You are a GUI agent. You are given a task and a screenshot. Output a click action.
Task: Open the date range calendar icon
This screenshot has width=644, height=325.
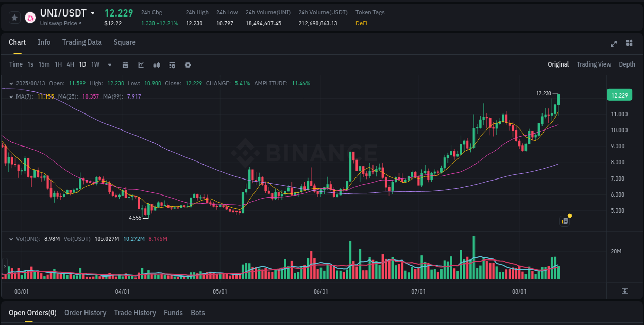tap(125, 64)
